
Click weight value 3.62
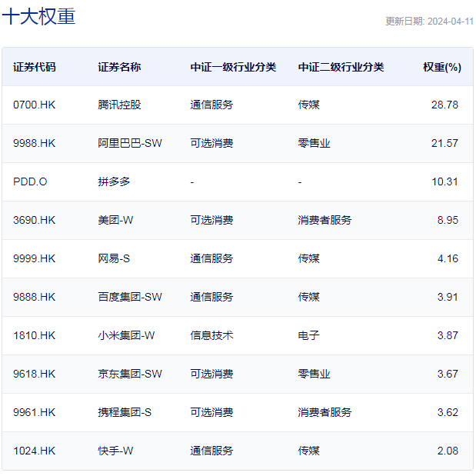coord(448,412)
